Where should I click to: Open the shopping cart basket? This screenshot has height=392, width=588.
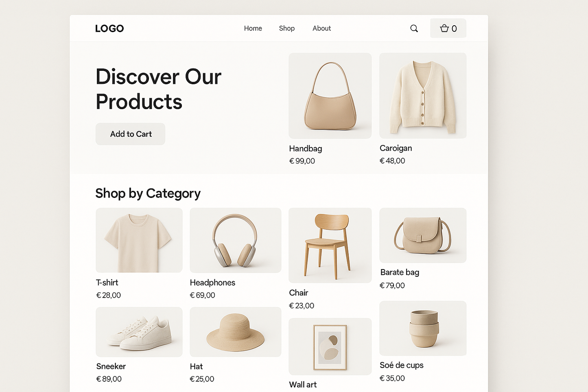[448, 28]
